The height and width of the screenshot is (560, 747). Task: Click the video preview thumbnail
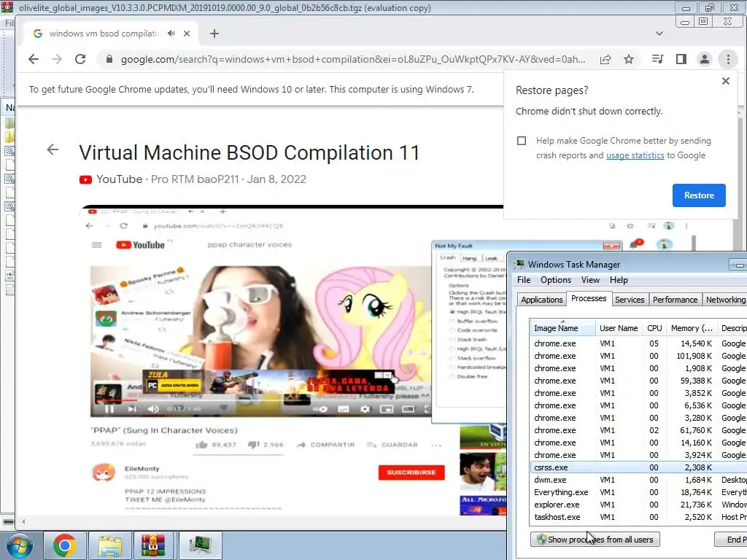point(292,362)
